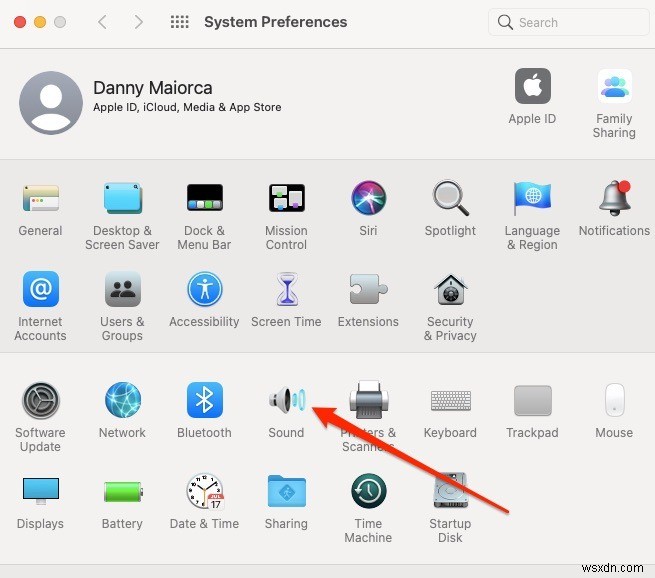
Task: Open General preferences
Action: pos(41,199)
